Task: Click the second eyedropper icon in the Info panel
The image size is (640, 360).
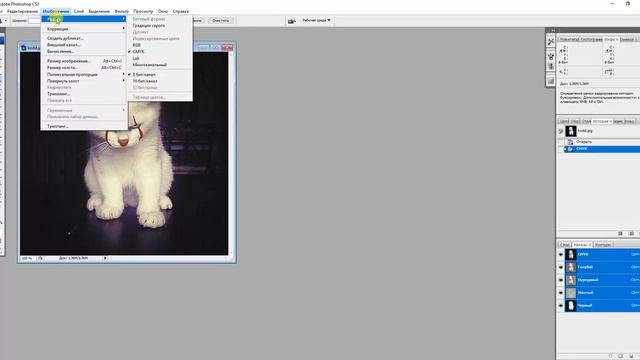Action: [x=607, y=50]
